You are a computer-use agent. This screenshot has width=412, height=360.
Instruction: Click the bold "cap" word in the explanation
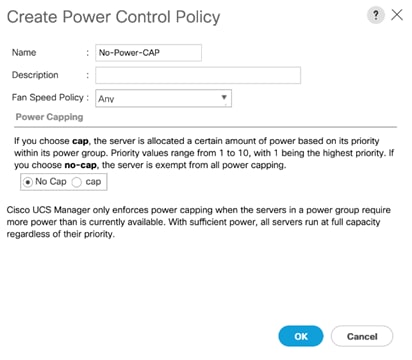pyautogui.click(x=80, y=141)
